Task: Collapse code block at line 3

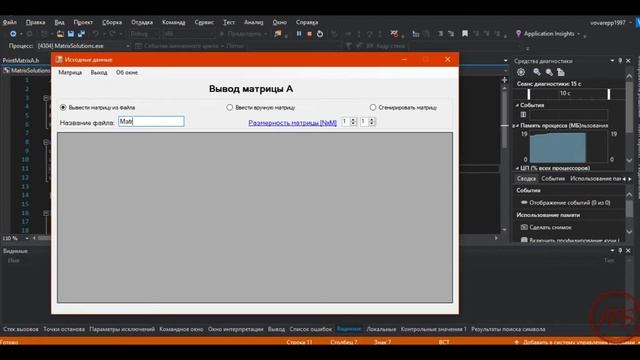Action: [46, 98]
